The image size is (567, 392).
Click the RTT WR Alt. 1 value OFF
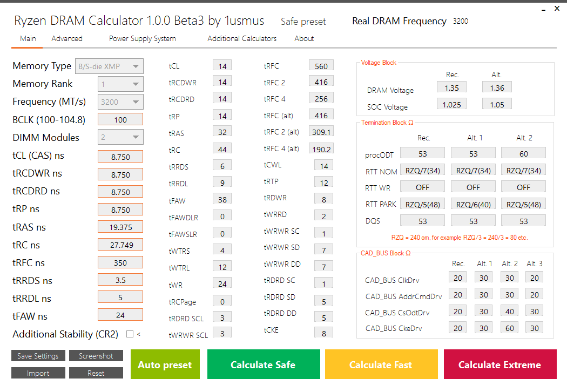coord(473,187)
